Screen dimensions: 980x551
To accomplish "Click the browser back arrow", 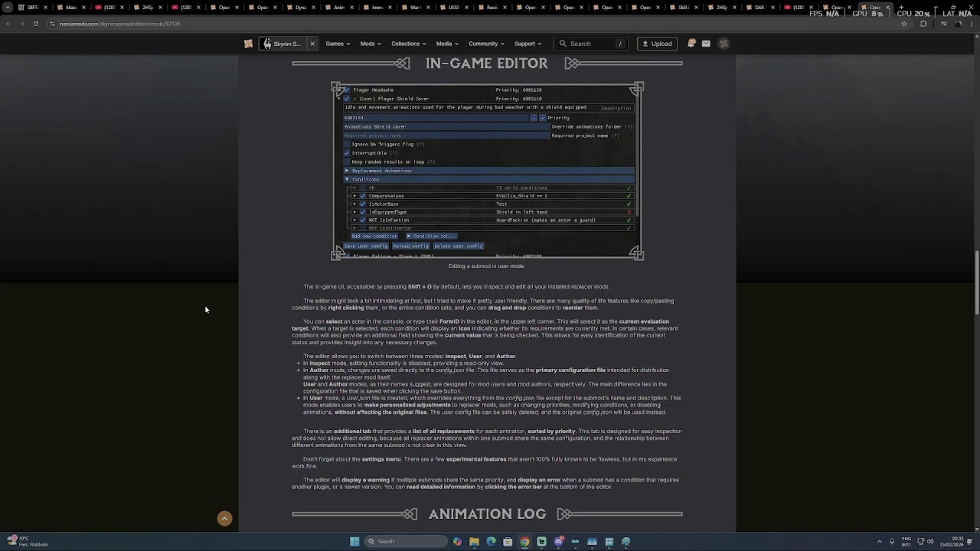I will tap(8, 24).
